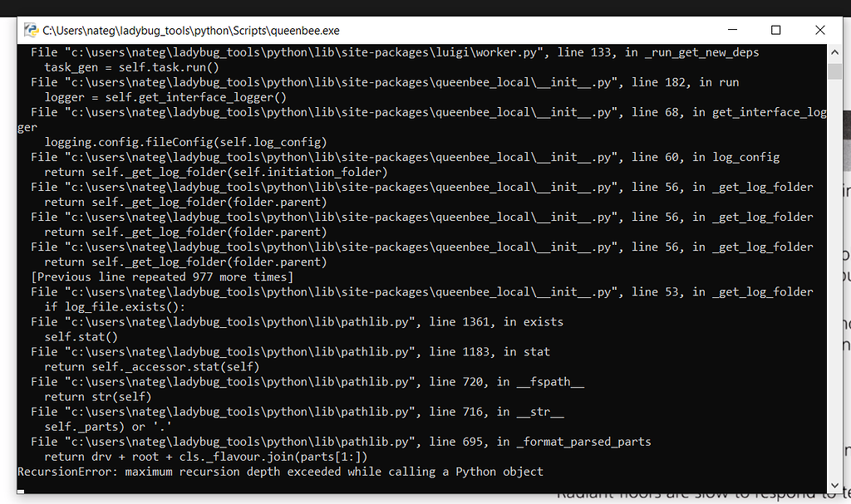Maximize the queenbee console window
The image size is (851, 504).
[x=775, y=29]
